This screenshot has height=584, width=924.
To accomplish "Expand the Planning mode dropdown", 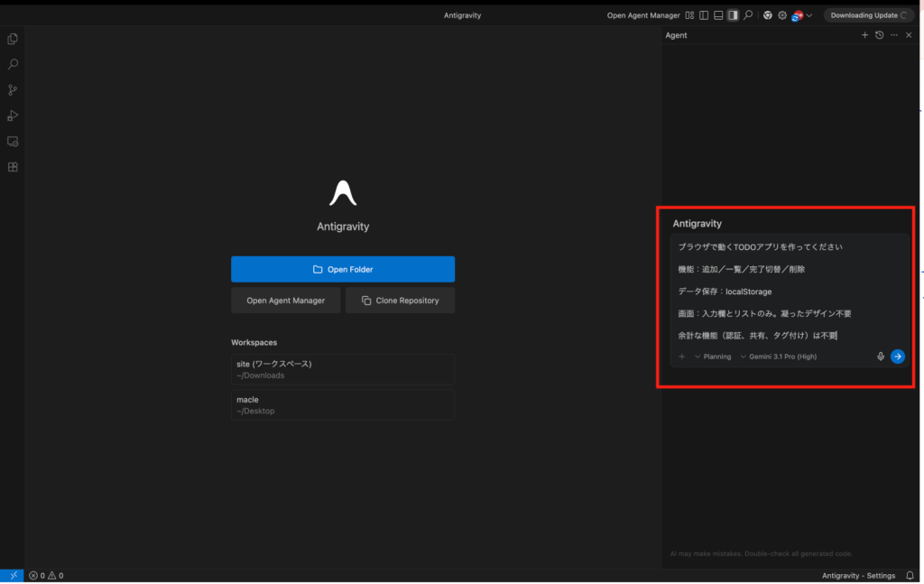I will (x=713, y=357).
